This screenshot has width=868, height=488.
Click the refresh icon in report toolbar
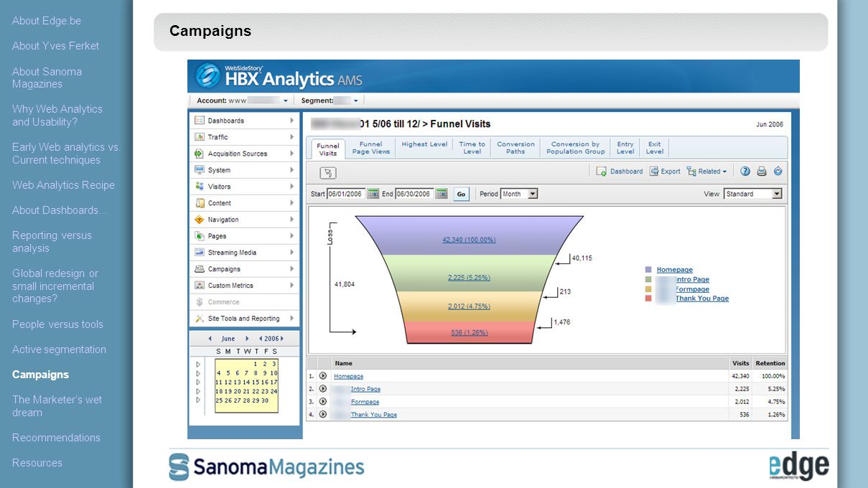778,172
